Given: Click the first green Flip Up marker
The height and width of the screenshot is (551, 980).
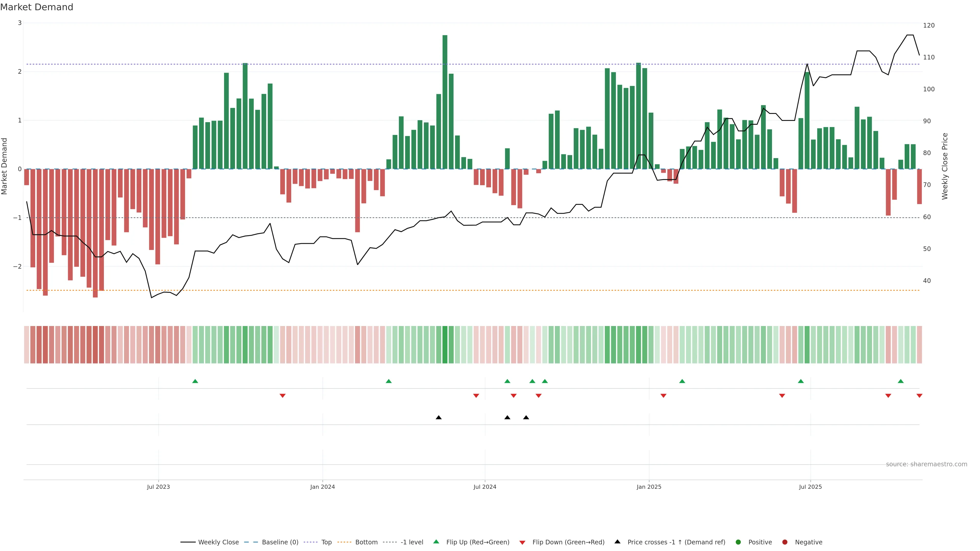Looking at the screenshot, I should [195, 381].
